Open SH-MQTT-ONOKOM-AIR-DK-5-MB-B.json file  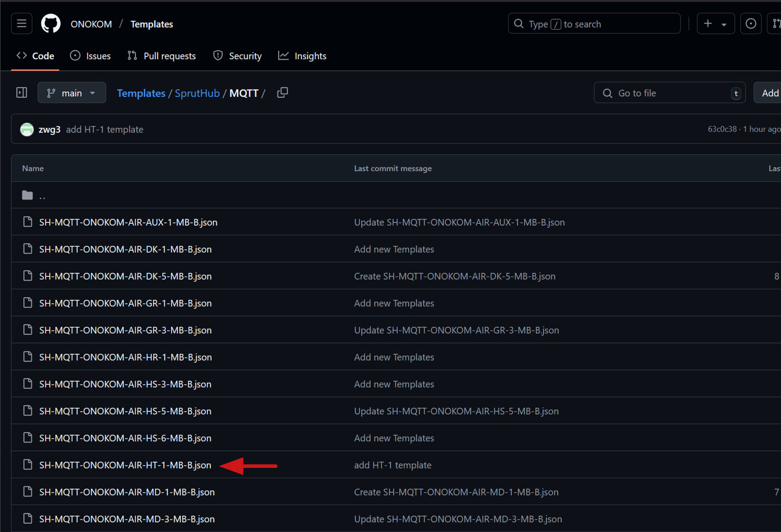pos(125,276)
